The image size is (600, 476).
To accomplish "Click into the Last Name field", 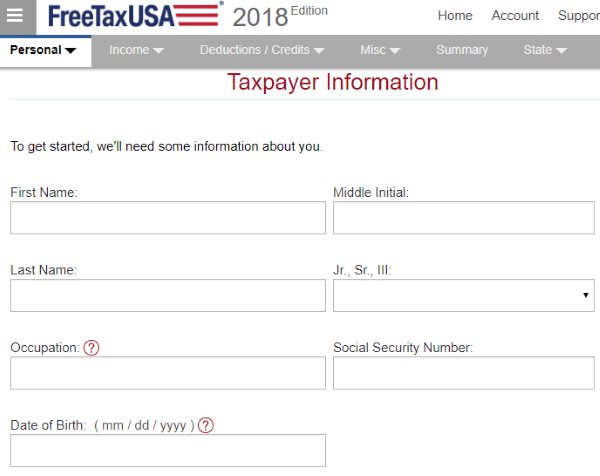I will (168, 296).
